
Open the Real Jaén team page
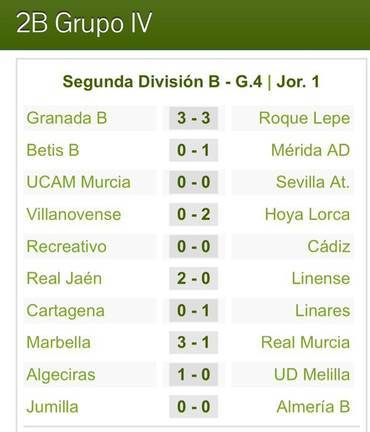[64, 279]
